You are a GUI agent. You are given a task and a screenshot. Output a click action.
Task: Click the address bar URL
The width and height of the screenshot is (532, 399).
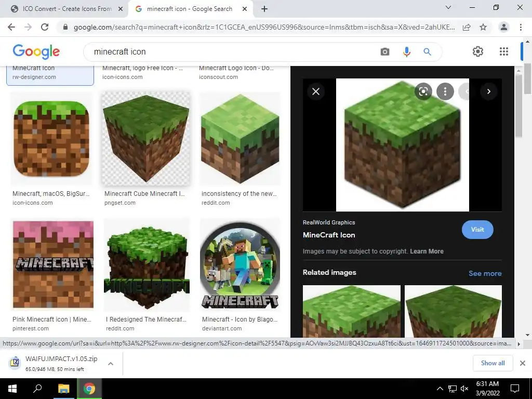pos(264,27)
